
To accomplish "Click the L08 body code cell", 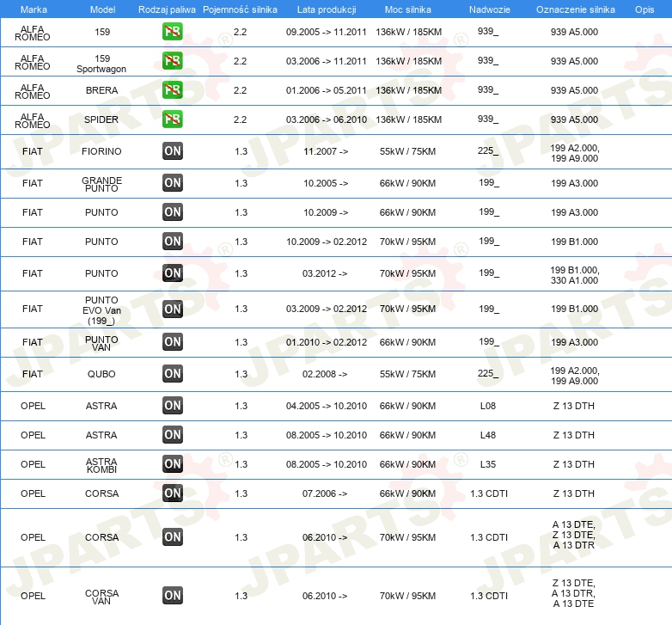I will 488,406.
